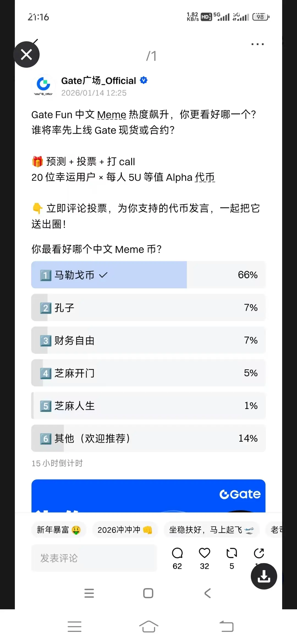This screenshot has height=644, width=297.
Task: Select poll option 马勒戈币
Action: (x=148, y=275)
